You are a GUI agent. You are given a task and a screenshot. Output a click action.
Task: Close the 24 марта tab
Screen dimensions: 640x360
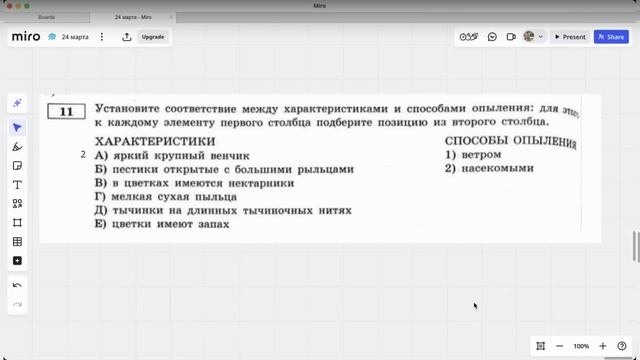point(171,17)
